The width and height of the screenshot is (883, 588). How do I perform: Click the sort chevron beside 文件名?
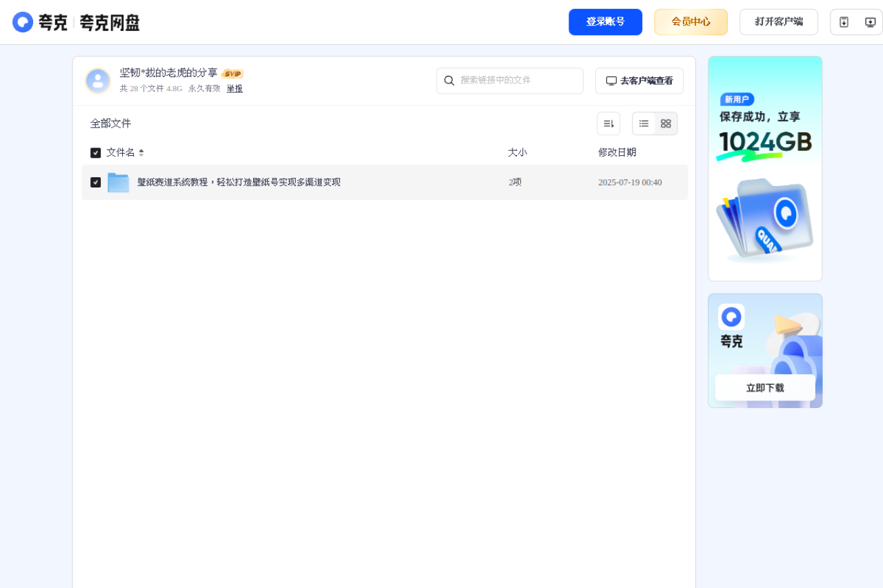[141, 152]
